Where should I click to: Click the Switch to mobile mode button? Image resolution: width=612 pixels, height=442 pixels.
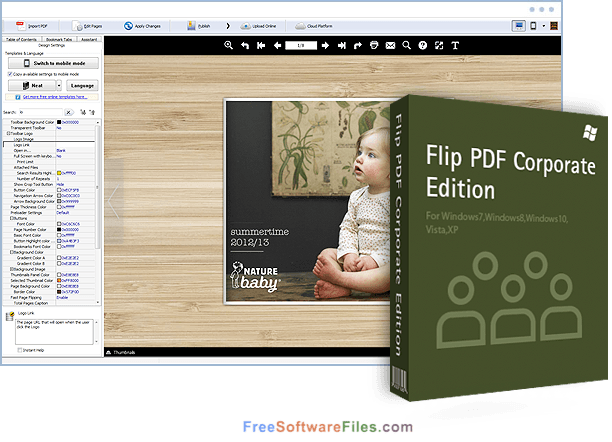click(x=53, y=63)
